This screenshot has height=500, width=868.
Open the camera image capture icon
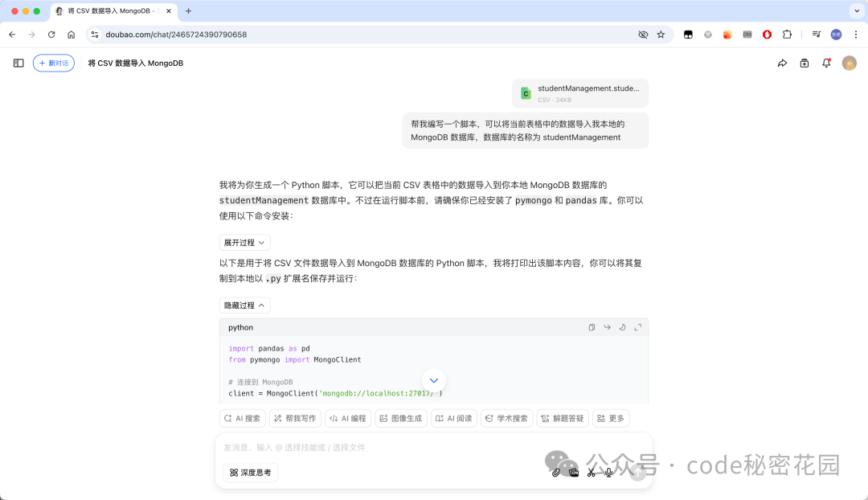[574, 472]
